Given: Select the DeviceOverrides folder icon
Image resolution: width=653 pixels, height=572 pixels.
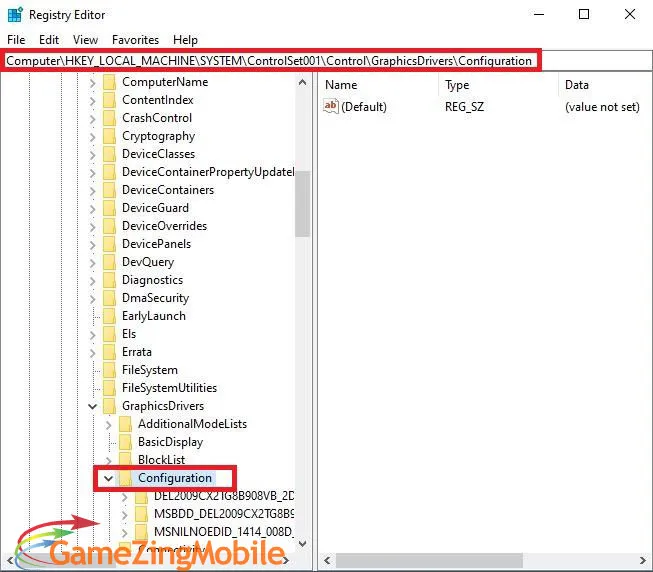Looking at the screenshot, I should [109, 226].
